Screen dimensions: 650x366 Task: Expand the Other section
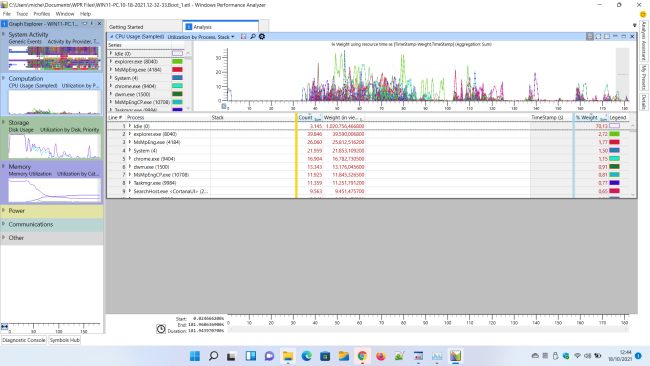4,238
